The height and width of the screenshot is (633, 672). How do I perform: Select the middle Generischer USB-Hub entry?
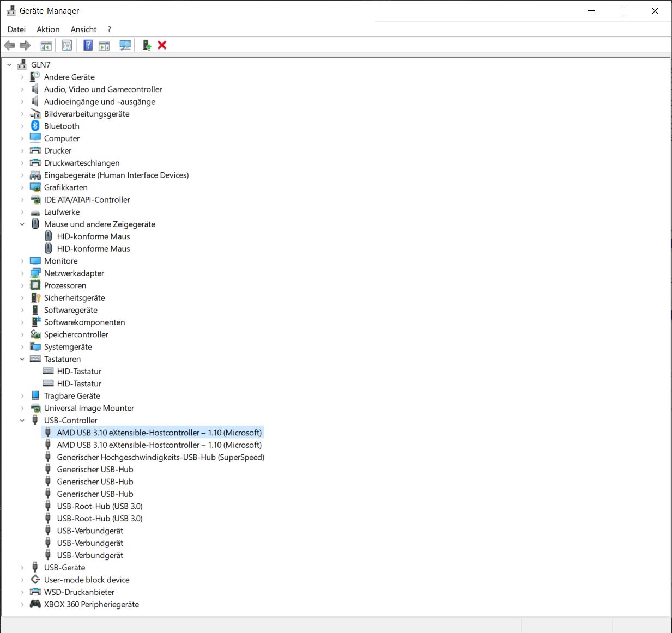(x=95, y=482)
